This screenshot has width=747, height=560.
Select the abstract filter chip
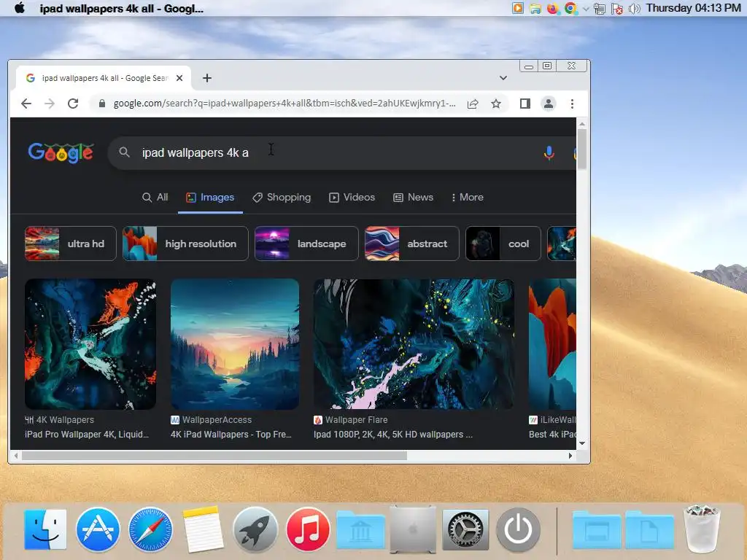coord(411,244)
